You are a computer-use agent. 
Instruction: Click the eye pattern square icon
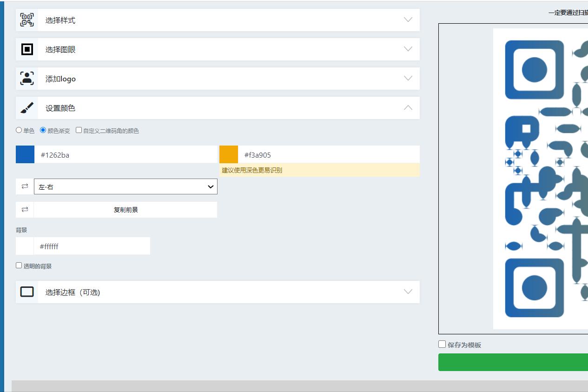[x=27, y=49]
